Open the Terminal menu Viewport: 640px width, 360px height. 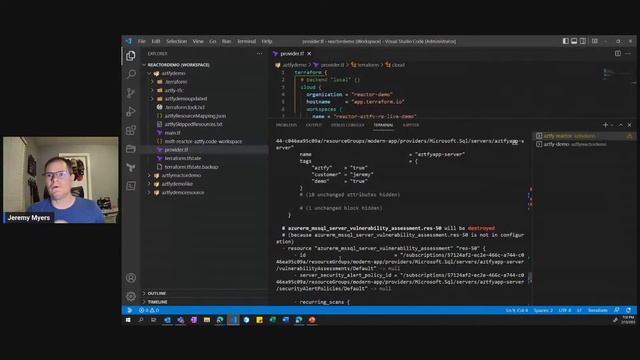(x=247, y=41)
